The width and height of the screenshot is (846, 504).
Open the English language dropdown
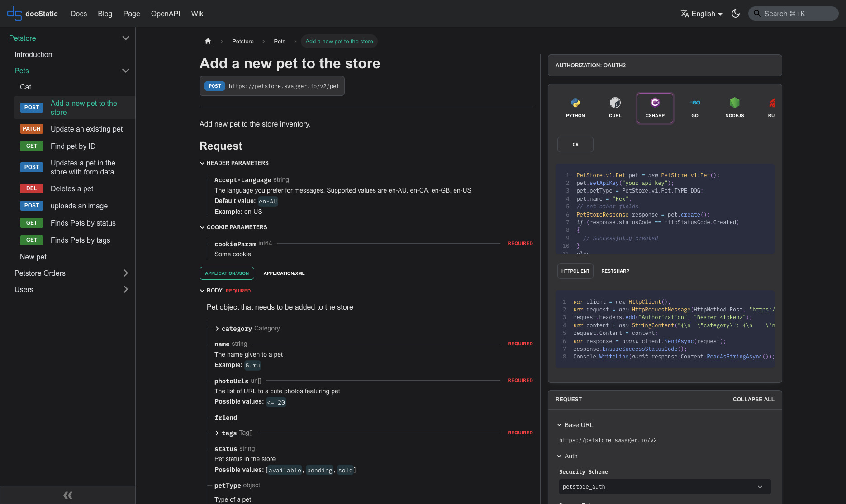(702, 14)
